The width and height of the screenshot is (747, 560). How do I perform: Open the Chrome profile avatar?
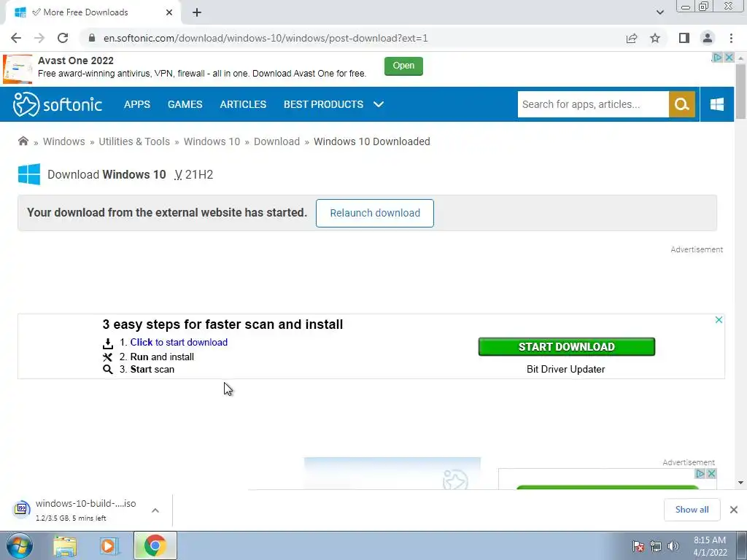pos(708,38)
